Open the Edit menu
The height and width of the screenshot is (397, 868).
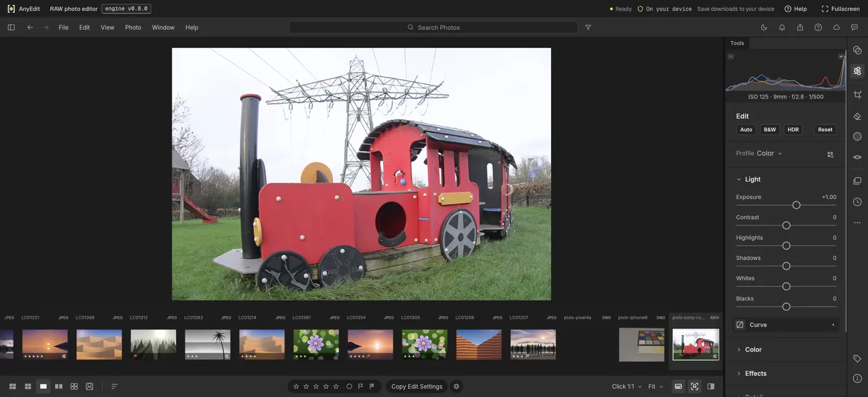pos(84,27)
